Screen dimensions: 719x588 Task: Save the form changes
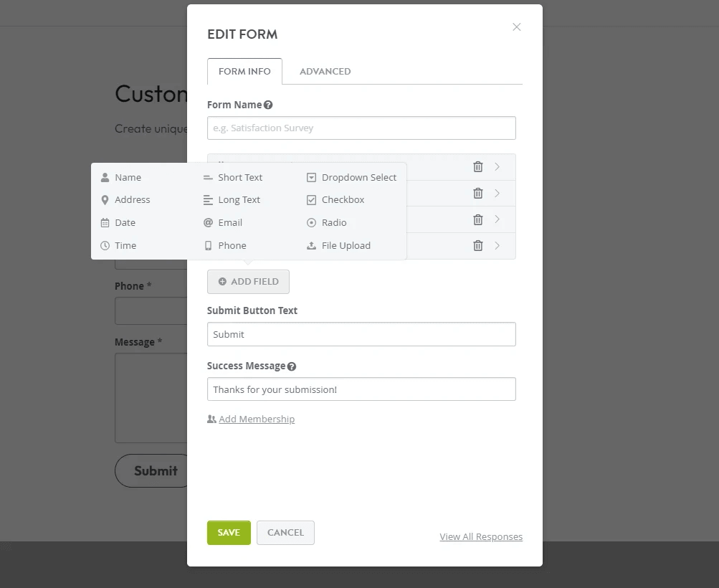(229, 533)
